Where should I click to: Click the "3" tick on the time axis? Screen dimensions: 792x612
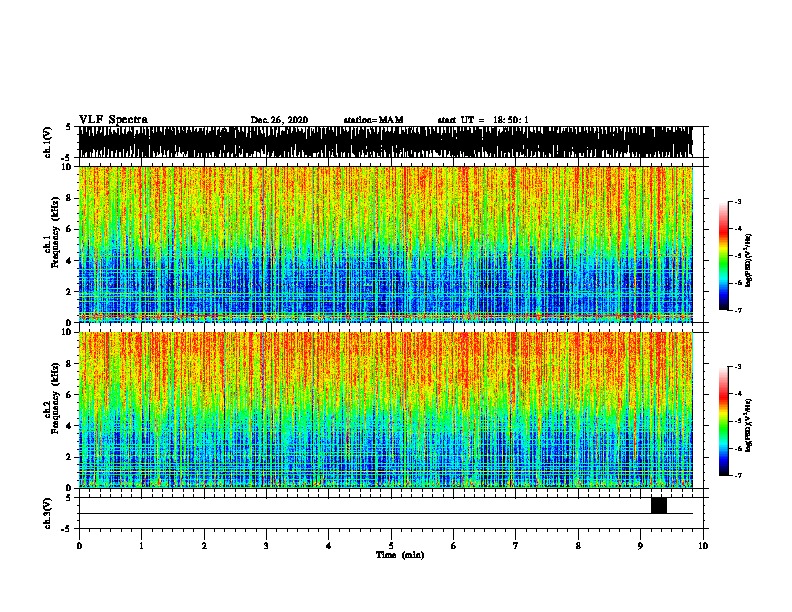pos(266,546)
